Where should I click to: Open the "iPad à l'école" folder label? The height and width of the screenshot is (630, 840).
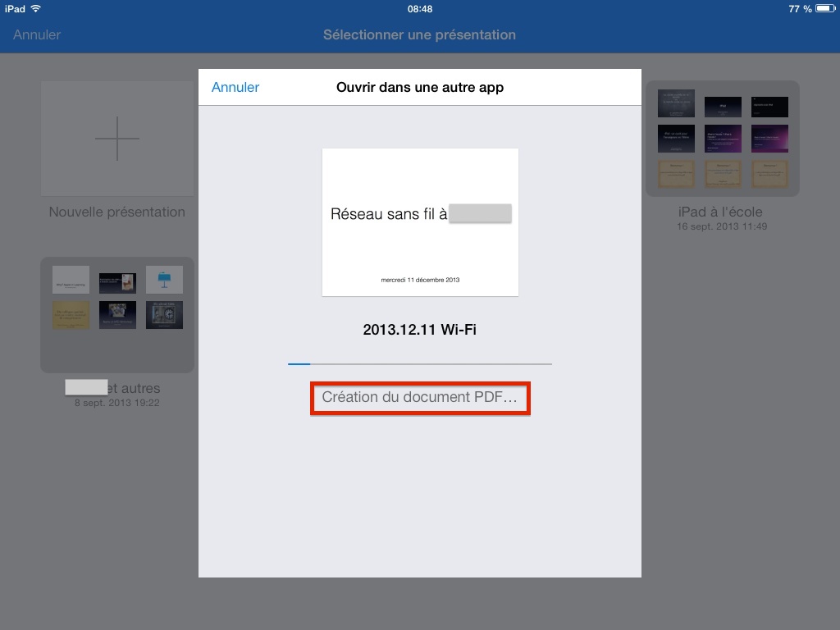click(x=722, y=212)
